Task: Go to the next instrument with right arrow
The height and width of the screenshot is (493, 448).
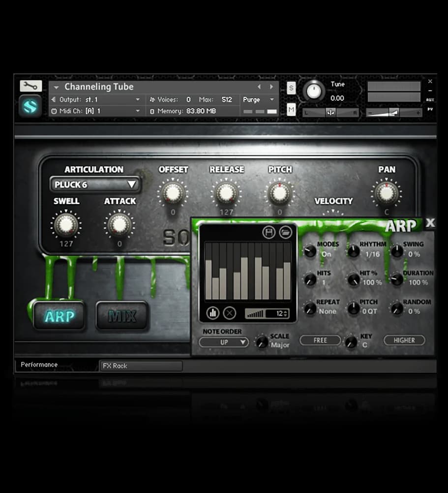Action: click(x=271, y=87)
